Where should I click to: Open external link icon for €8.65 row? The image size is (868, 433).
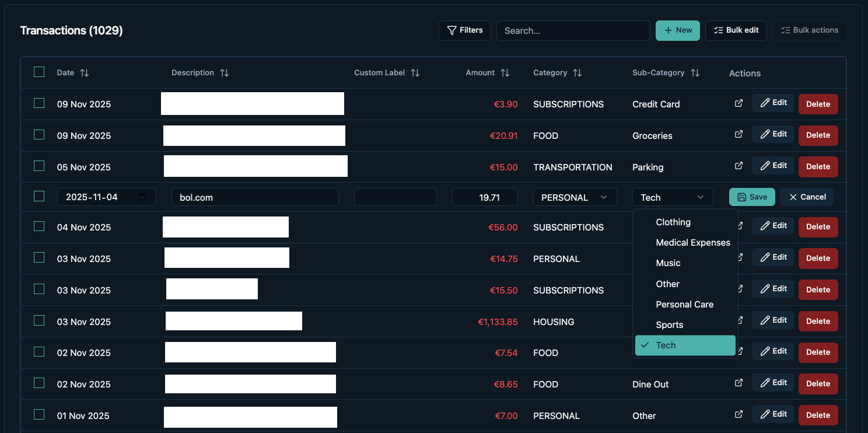[738, 383]
